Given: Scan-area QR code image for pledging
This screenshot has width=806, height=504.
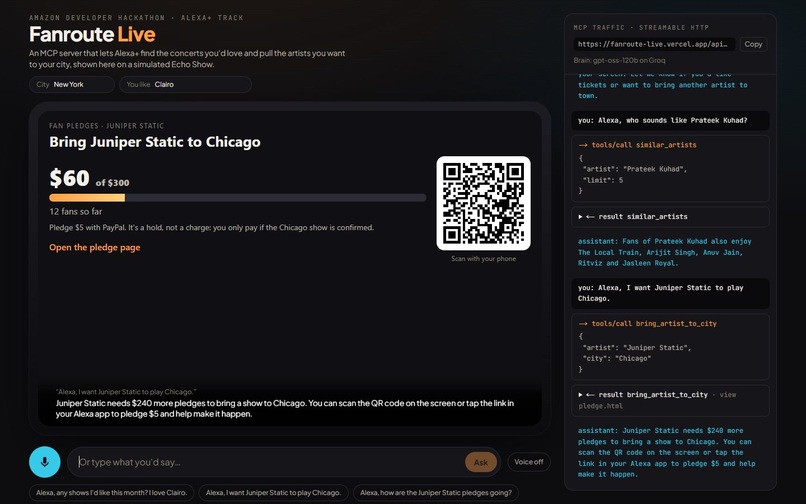Looking at the screenshot, I should [x=483, y=203].
